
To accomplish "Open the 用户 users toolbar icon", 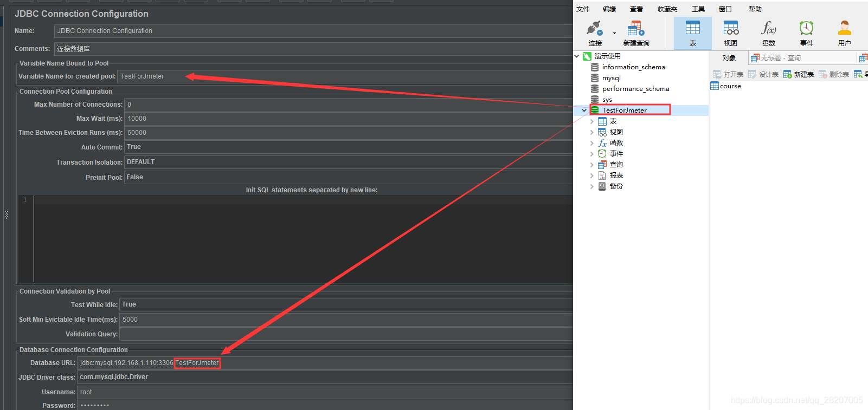I will pyautogui.click(x=845, y=33).
